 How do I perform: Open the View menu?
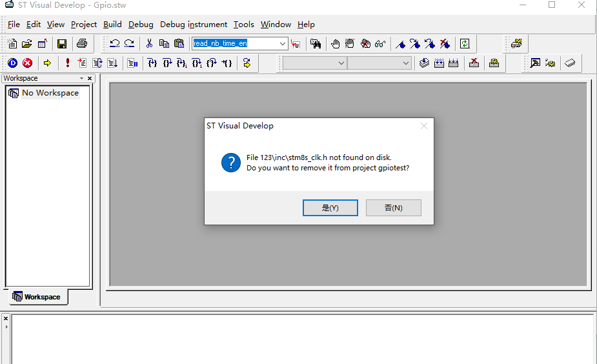click(x=56, y=25)
